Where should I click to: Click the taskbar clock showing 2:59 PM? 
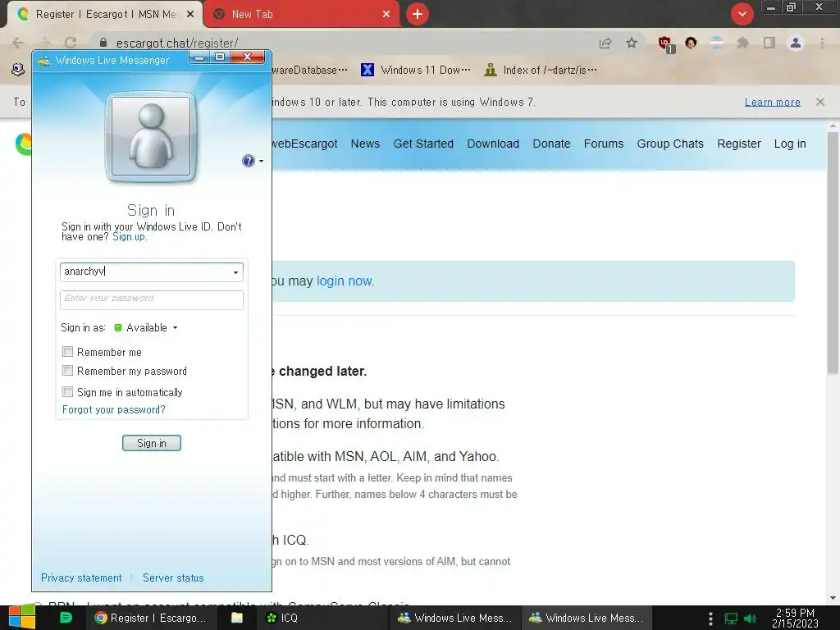(795, 618)
